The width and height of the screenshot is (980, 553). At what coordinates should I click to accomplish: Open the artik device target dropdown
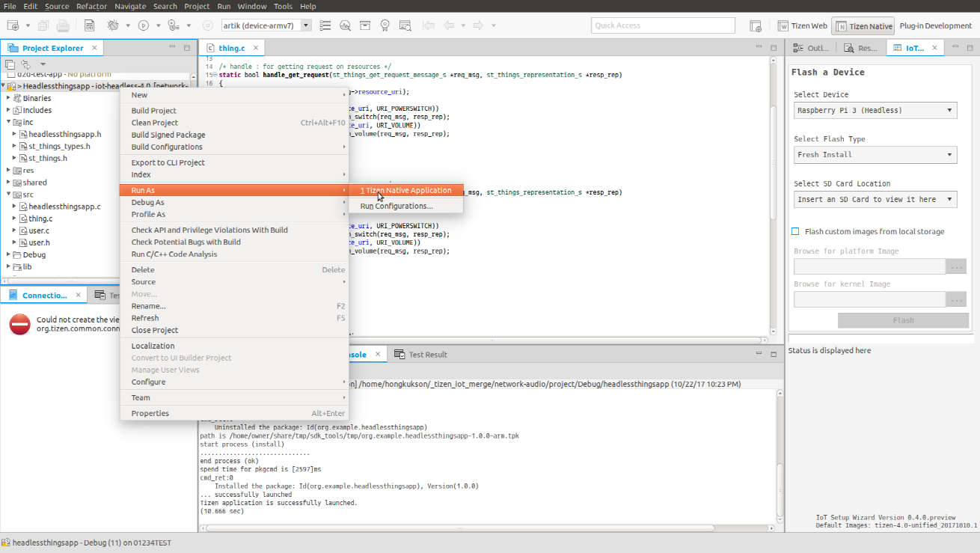click(306, 25)
